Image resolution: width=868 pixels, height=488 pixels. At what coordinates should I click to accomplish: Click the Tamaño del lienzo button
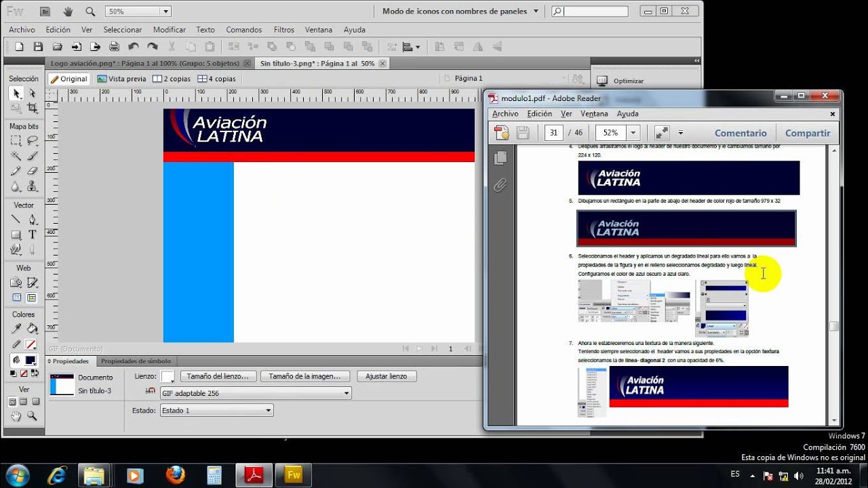tap(218, 376)
